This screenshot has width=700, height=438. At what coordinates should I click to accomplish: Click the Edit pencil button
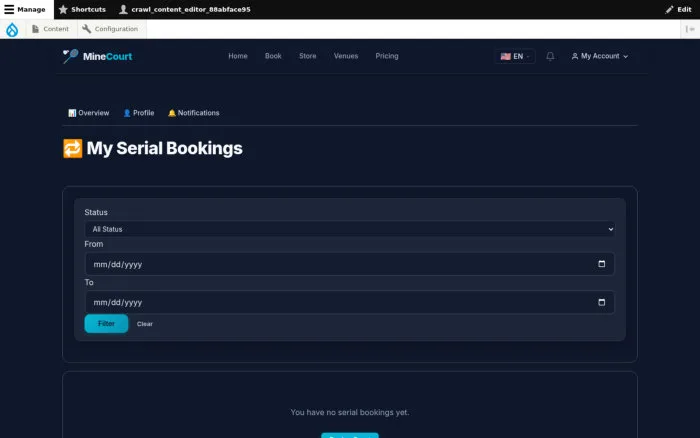pos(678,9)
